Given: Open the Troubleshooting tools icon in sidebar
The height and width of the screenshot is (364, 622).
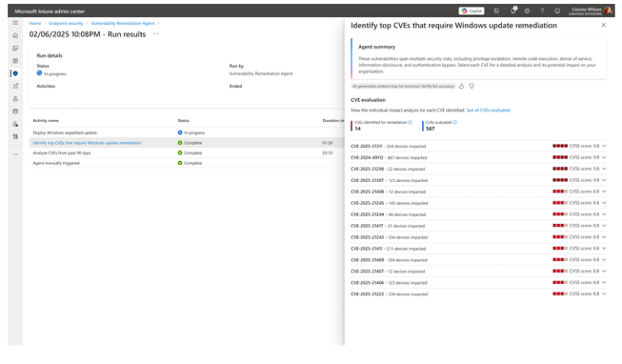Looking at the screenshot, I should [x=15, y=137].
